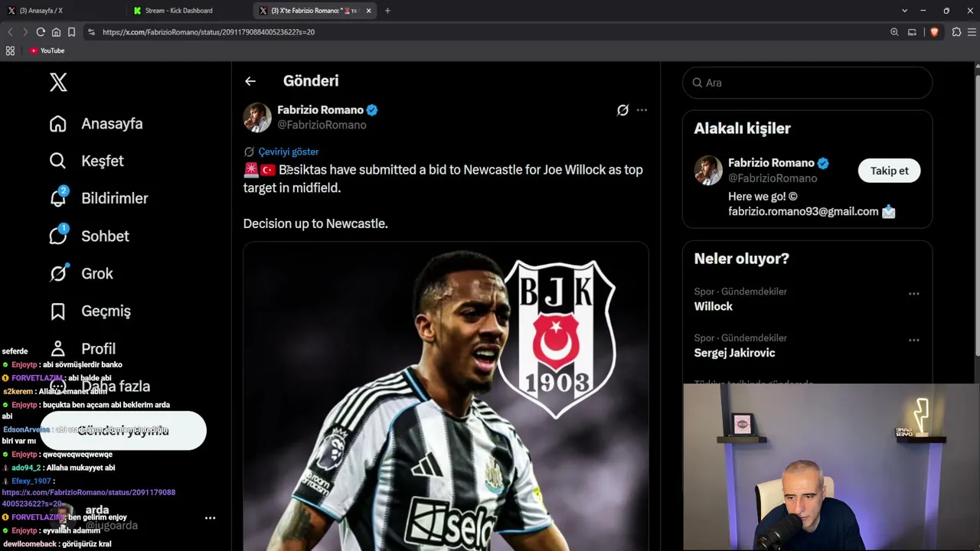
Task: Click the address bar URL
Action: (x=208, y=32)
